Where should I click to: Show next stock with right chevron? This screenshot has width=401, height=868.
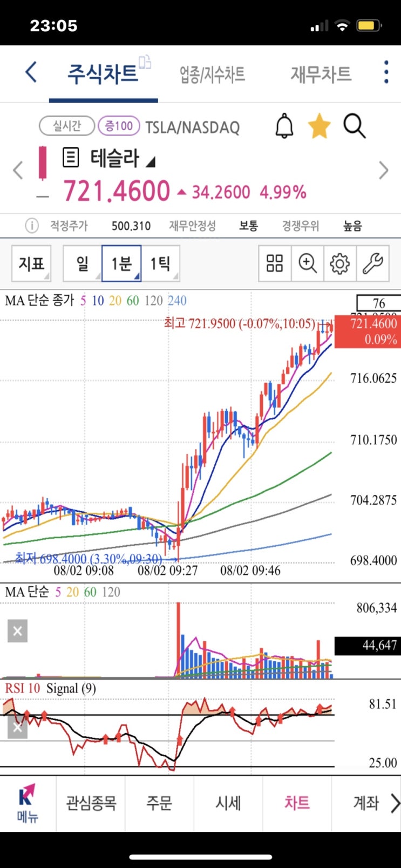(x=384, y=170)
